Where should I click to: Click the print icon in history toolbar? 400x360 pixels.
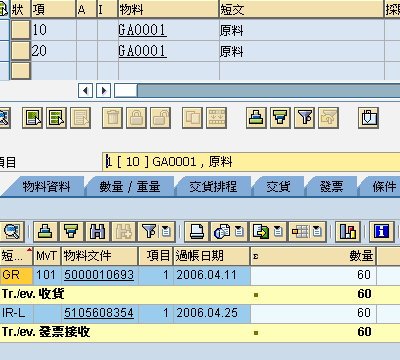click(x=196, y=231)
